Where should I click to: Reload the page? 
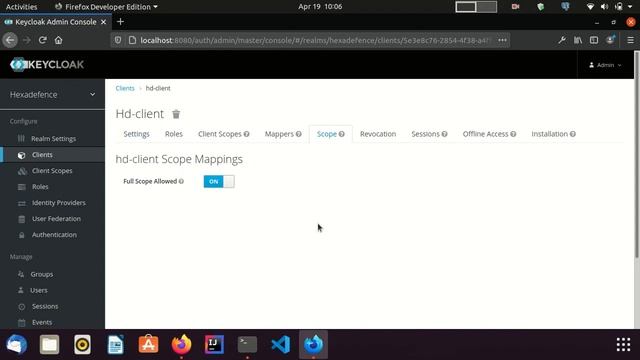(42, 40)
